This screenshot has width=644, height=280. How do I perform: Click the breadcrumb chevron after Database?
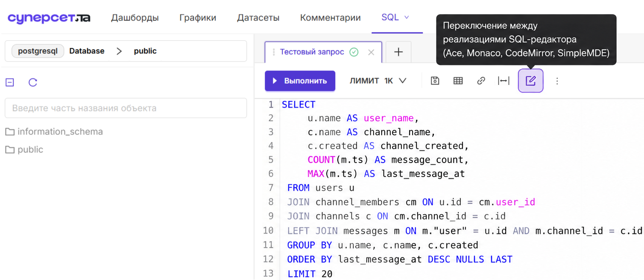click(119, 51)
